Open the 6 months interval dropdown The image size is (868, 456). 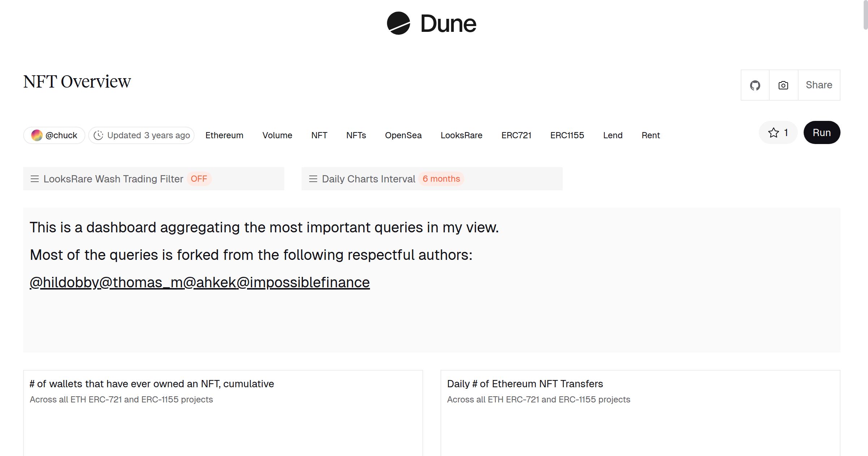pyautogui.click(x=441, y=179)
